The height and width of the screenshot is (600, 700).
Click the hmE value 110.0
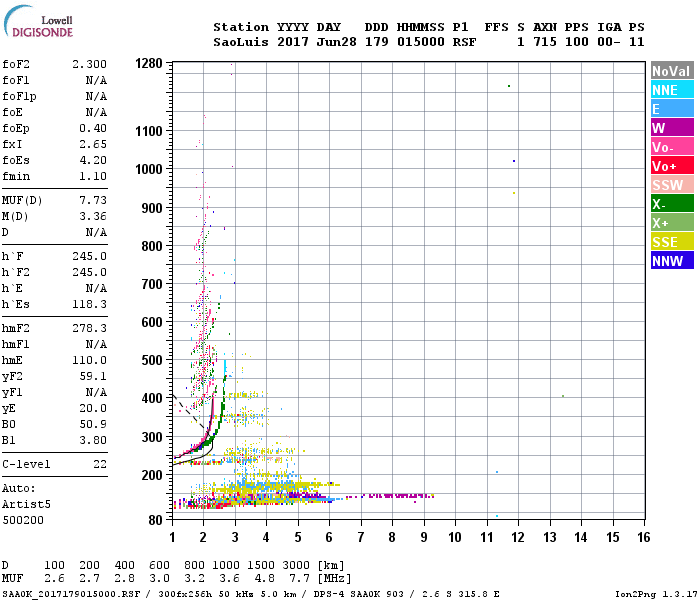pos(89,360)
